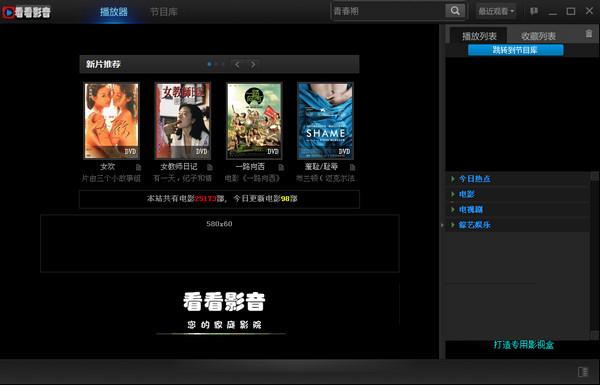Click details icon next to 女教师日记
600x385 pixels.
pos(210,167)
